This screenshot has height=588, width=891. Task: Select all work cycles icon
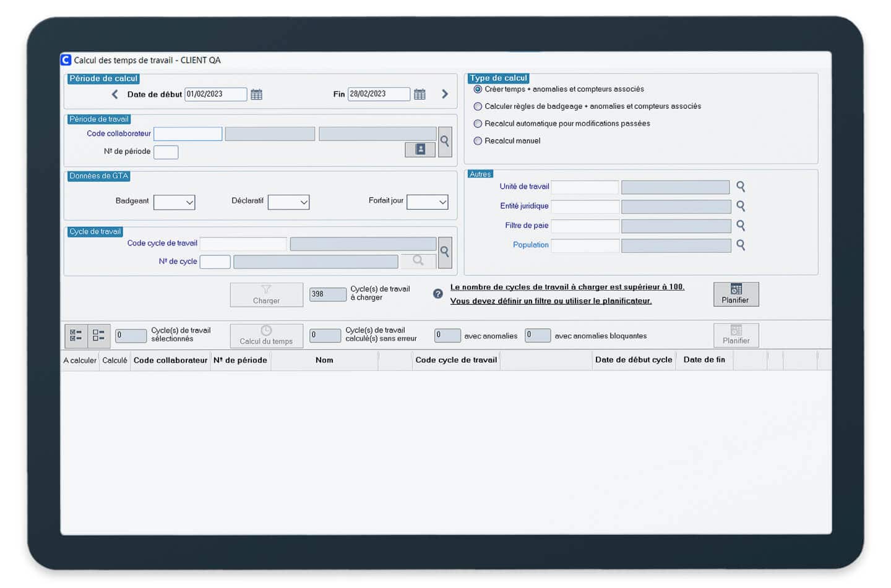pyautogui.click(x=76, y=336)
